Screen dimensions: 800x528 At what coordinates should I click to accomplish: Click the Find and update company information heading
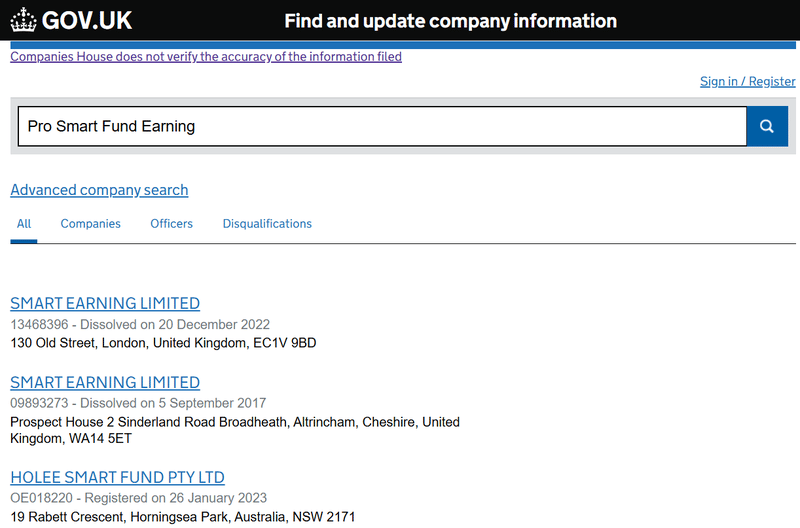click(x=451, y=21)
